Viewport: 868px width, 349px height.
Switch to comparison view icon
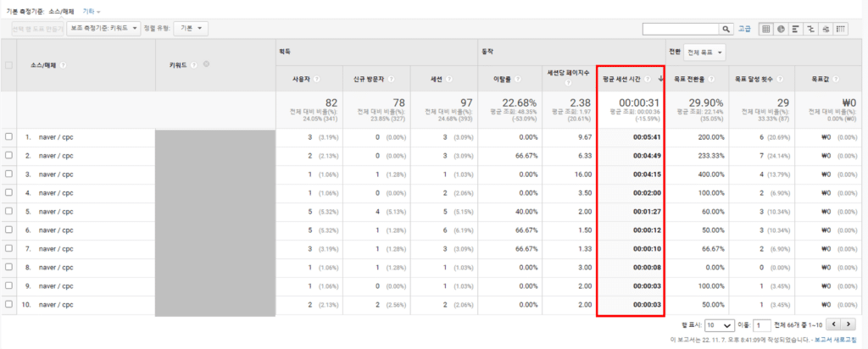pyautogui.click(x=811, y=29)
